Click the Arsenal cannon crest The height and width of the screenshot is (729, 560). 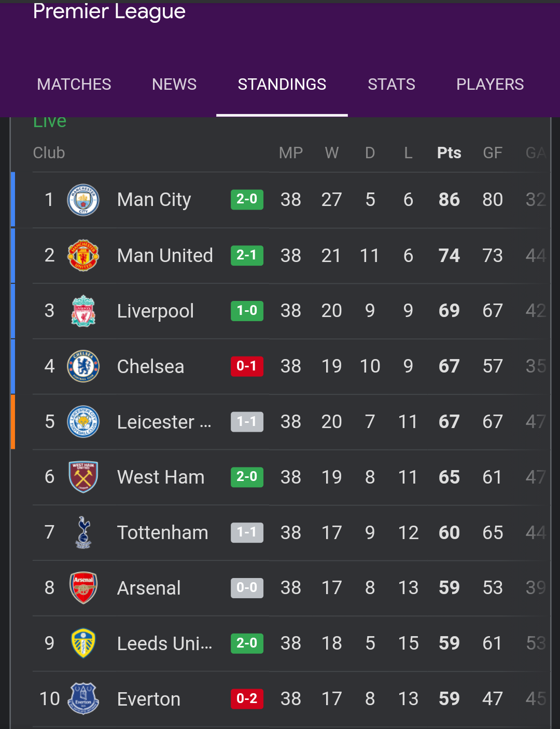[83, 588]
